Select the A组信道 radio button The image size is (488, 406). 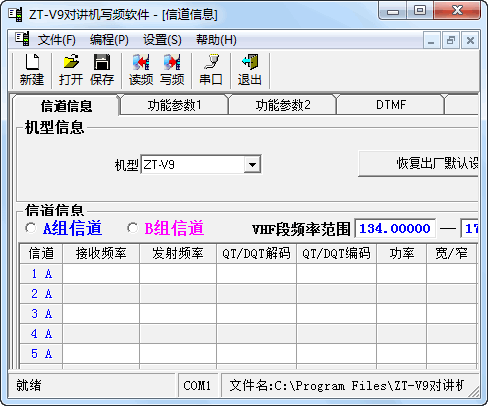point(31,228)
